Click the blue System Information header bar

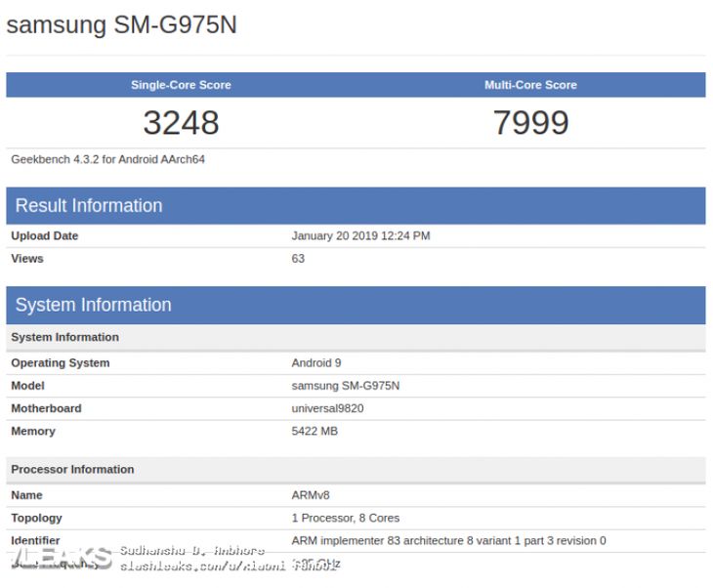click(x=356, y=305)
